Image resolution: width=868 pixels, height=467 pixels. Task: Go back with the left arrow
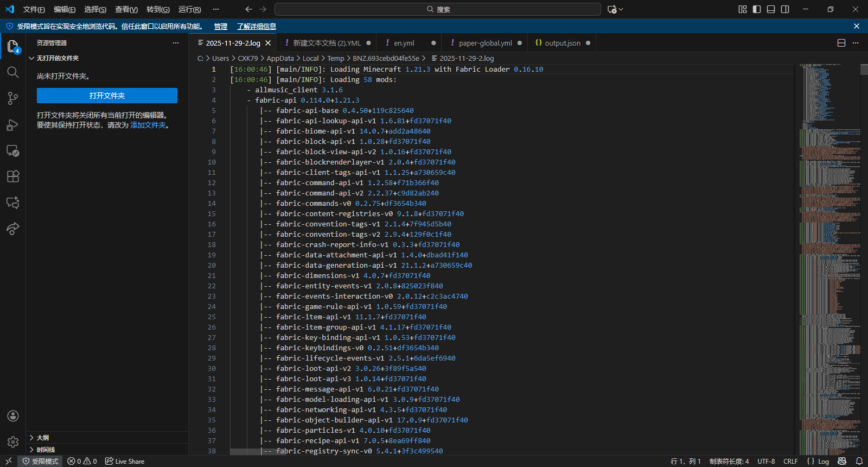click(248, 9)
